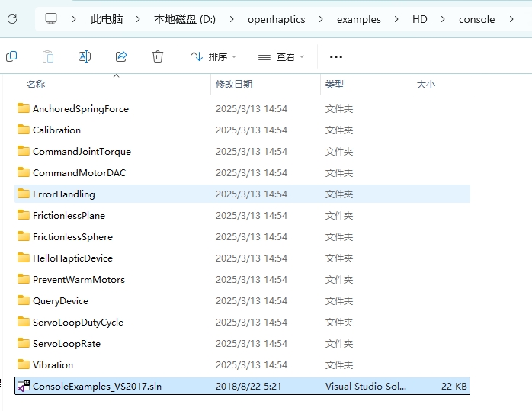Click 'openhaptics' in the breadcrumb path
The height and width of the screenshot is (411, 532).
(275, 19)
